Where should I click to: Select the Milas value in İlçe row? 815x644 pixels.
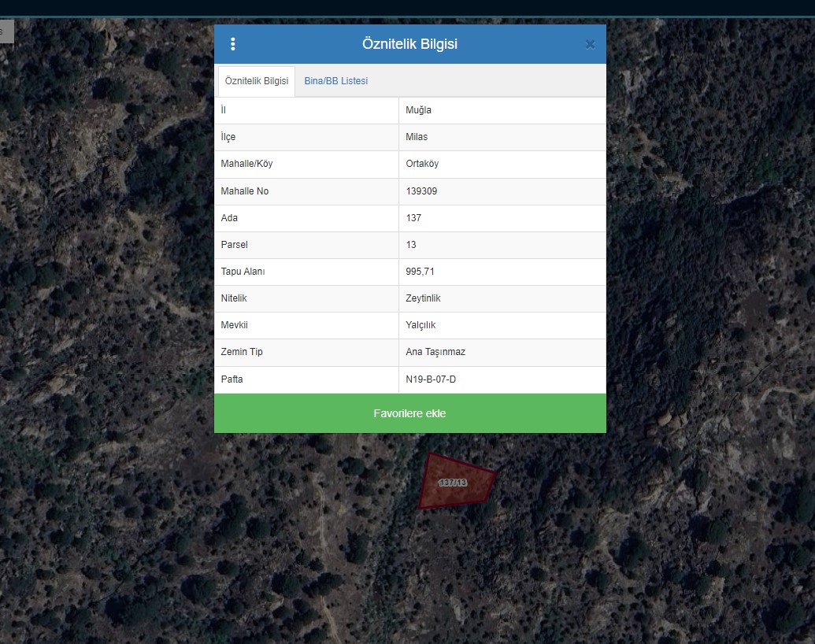pos(417,137)
